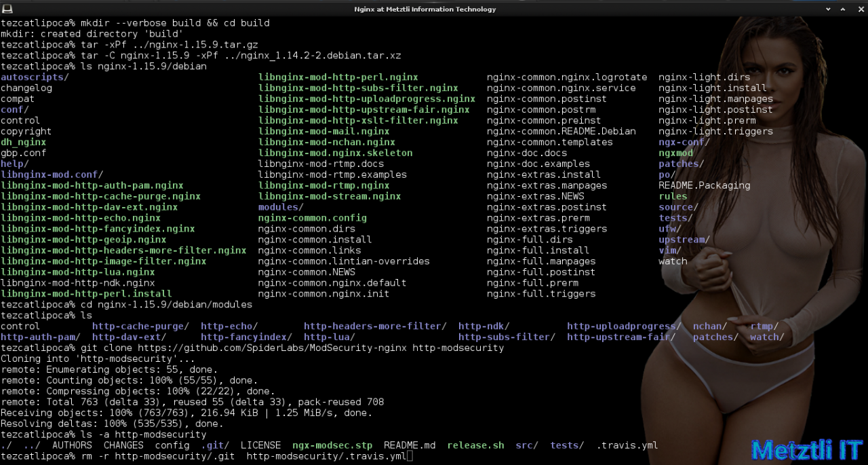The width and height of the screenshot is (868, 465).
Task: Click 'conf/' directory entry
Action: click(x=15, y=110)
